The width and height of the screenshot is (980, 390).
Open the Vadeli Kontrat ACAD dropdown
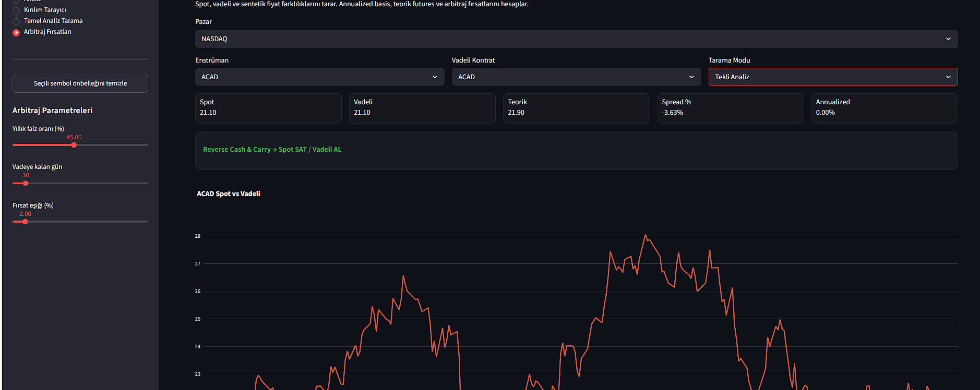[576, 77]
